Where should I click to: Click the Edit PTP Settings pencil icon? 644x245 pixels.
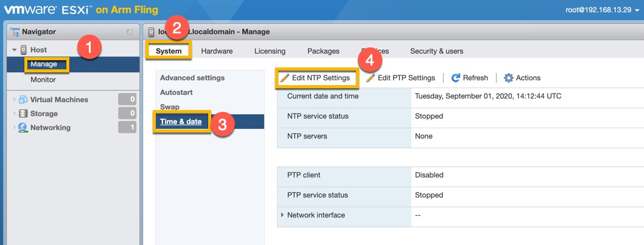click(x=371, y=78)
